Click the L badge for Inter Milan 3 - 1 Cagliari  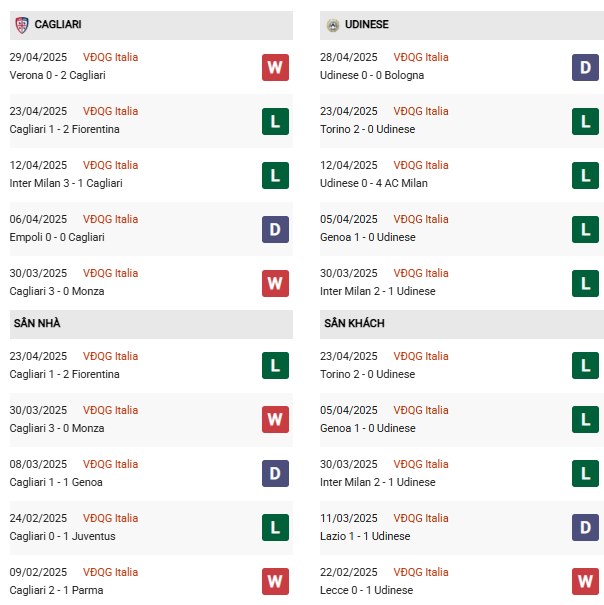click(275, 176)
